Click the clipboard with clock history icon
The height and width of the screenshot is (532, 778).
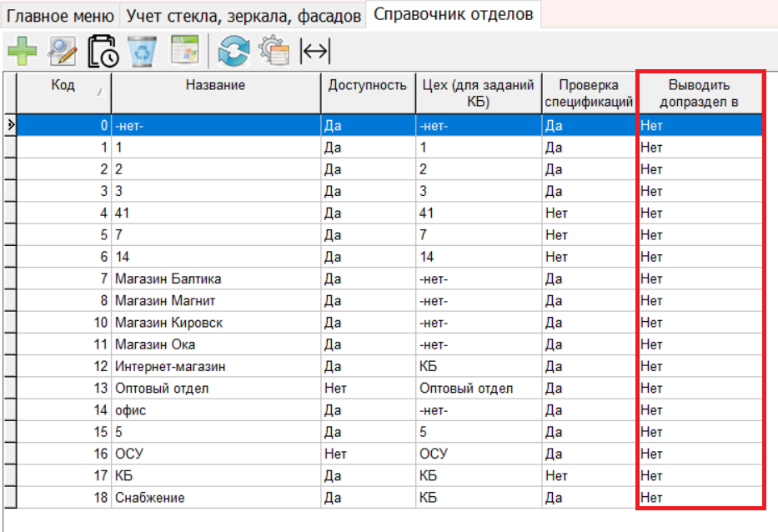103,52
